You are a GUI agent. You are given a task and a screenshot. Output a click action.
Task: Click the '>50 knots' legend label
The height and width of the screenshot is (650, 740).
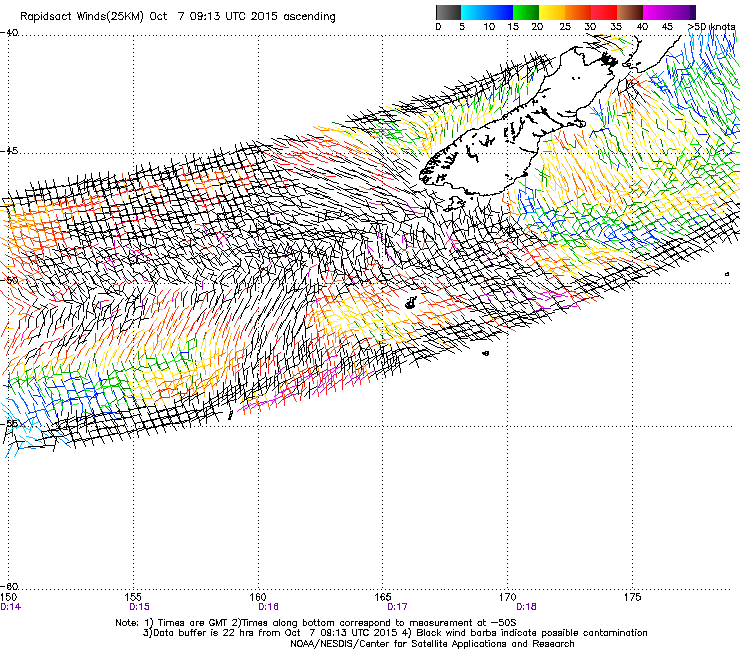coord(711,26)
